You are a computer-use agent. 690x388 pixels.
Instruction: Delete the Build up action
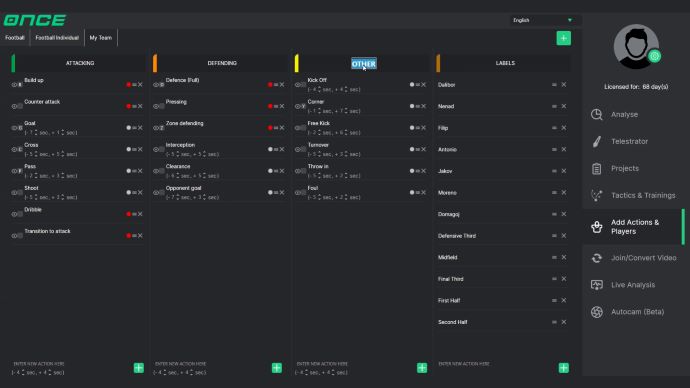click(x=140, y=84)
